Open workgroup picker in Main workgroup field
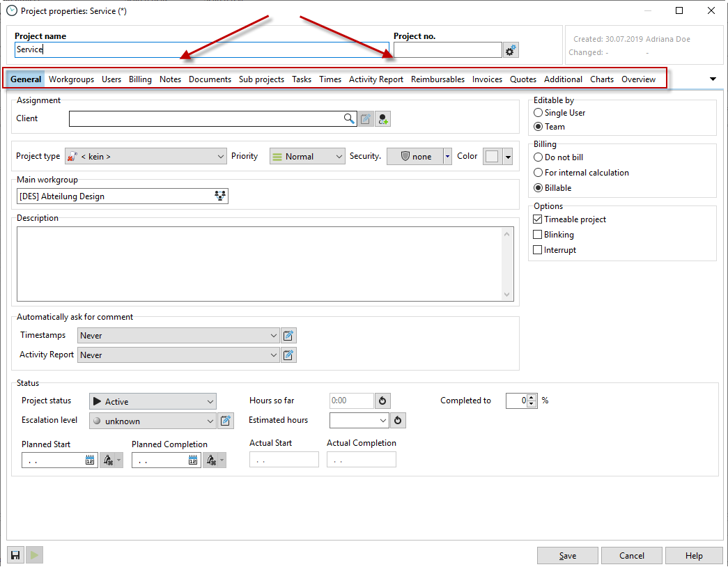This screenshot has width=728, height=567. [221, 196]
